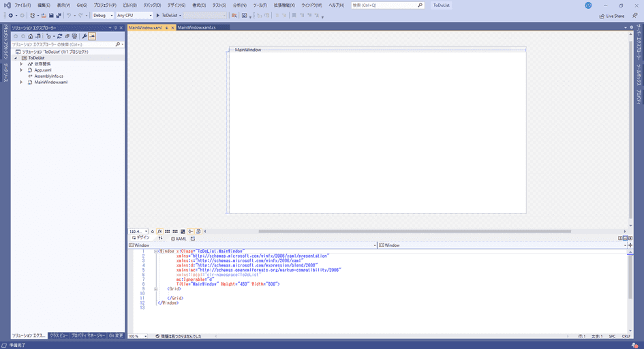
Task: Click the Show All Files icon
Action: pyautogui.click(x=74, y=36)
